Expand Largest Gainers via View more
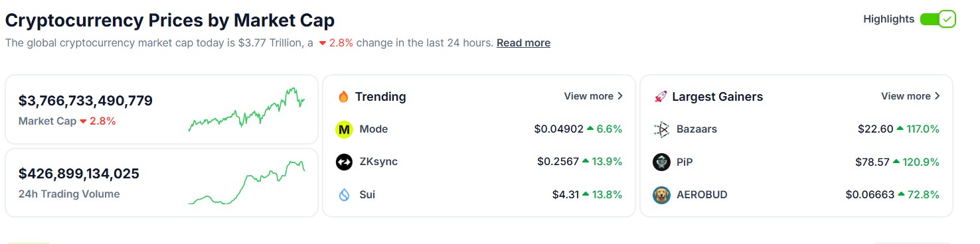 (x=911, y=96)
